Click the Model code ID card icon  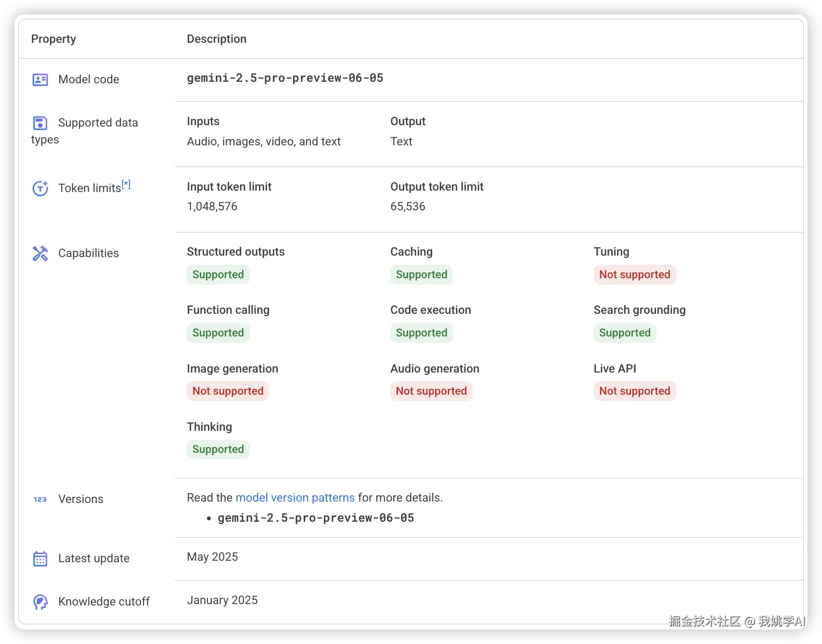click(40, 79)
